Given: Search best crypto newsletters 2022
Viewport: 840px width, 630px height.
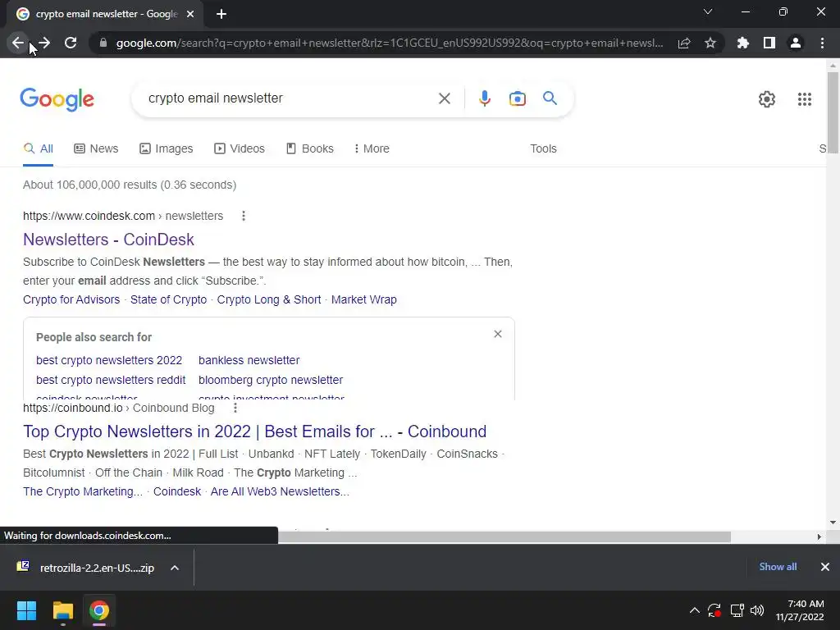Looking at the screenshot, I should click(x=109, y=360).
